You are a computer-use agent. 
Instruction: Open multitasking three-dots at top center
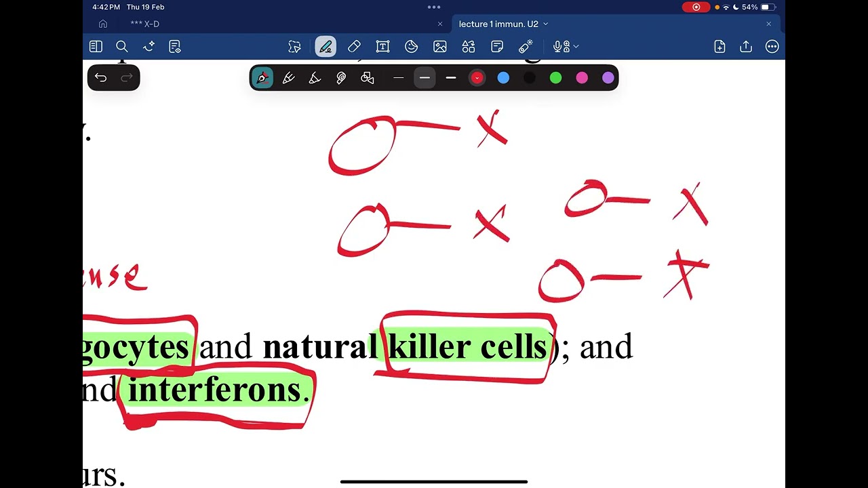coord(434,7)
